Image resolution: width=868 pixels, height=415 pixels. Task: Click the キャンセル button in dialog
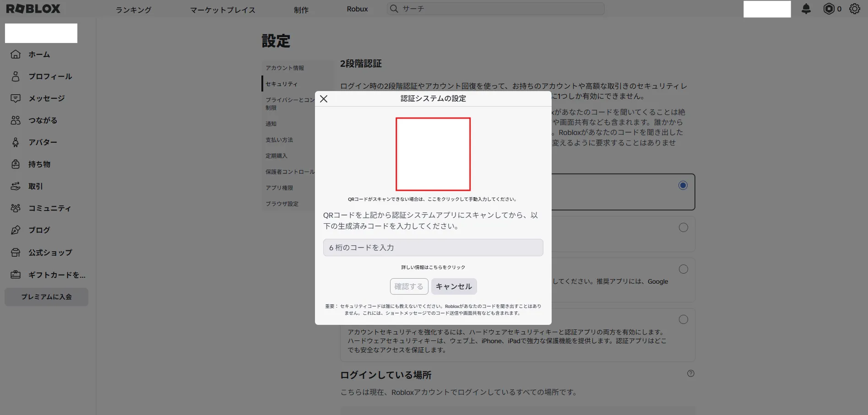pyautogui.click(x=454, y=286)
